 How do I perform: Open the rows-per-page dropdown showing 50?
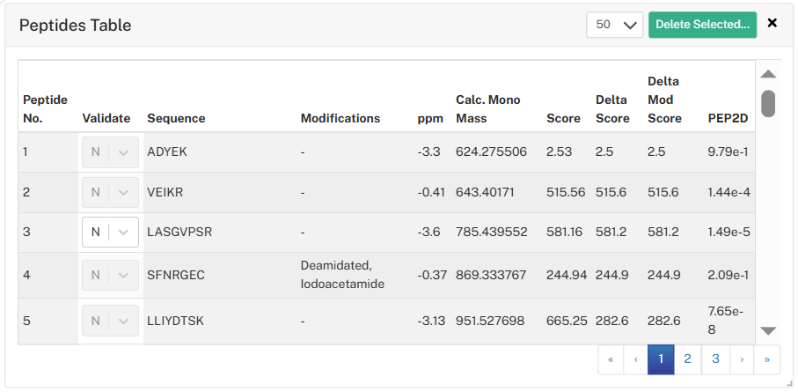(x=615, y=25)
